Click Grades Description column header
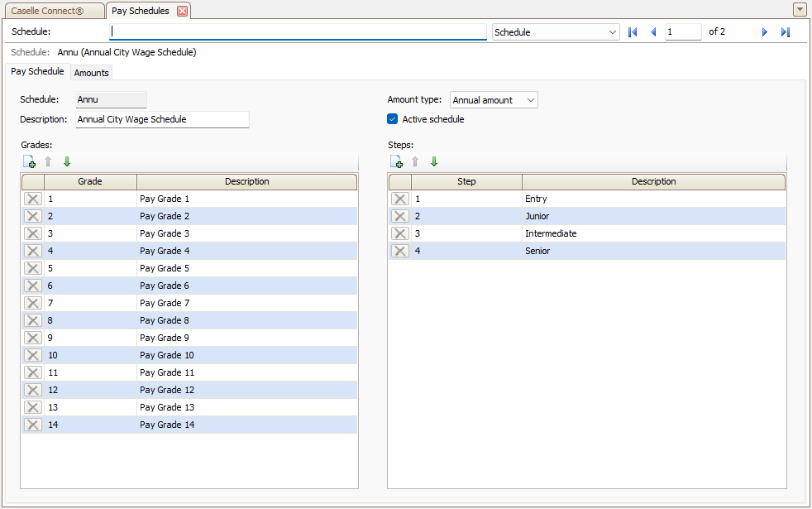This screenshot has height=509, width=812. [x=247, y=181]
